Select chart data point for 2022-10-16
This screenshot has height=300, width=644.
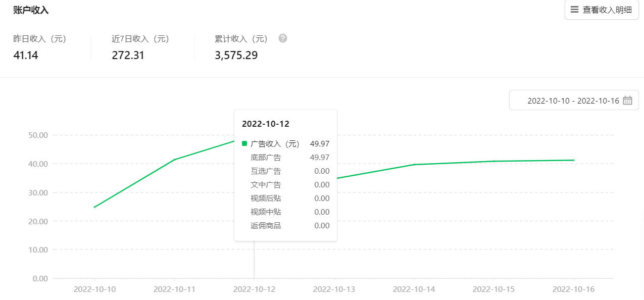click(x=573, y=160)
